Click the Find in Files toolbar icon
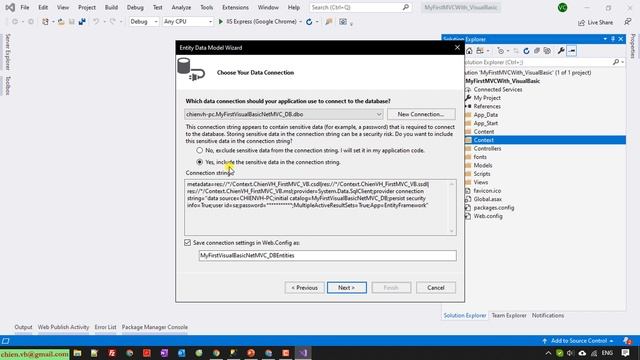Viewport: 640px width, 360px height. [x=329, y=22]
